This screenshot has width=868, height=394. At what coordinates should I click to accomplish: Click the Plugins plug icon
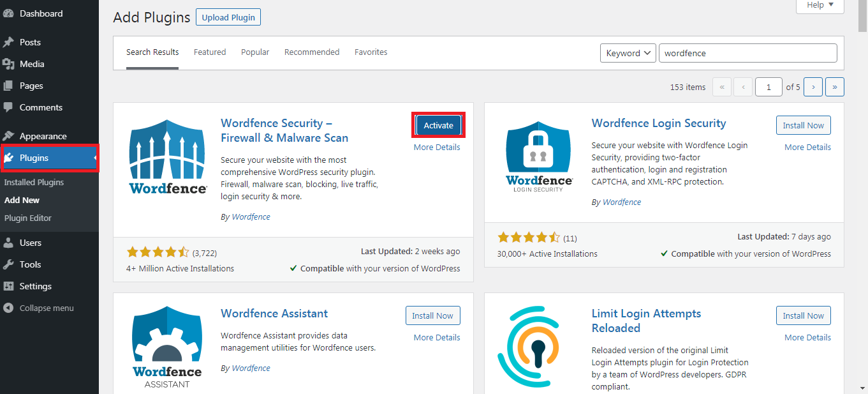click(x=10, y=158)
